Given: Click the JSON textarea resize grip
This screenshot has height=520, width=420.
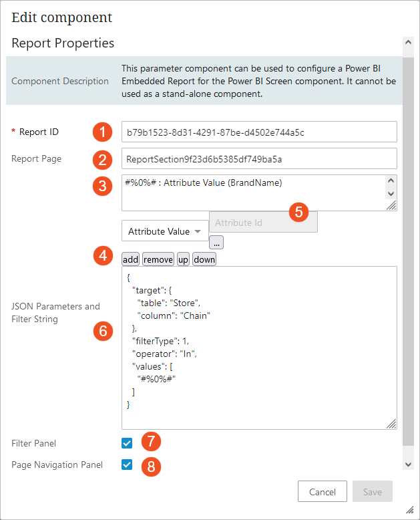Looking at the screenshot, I should [x=391, y=424].
